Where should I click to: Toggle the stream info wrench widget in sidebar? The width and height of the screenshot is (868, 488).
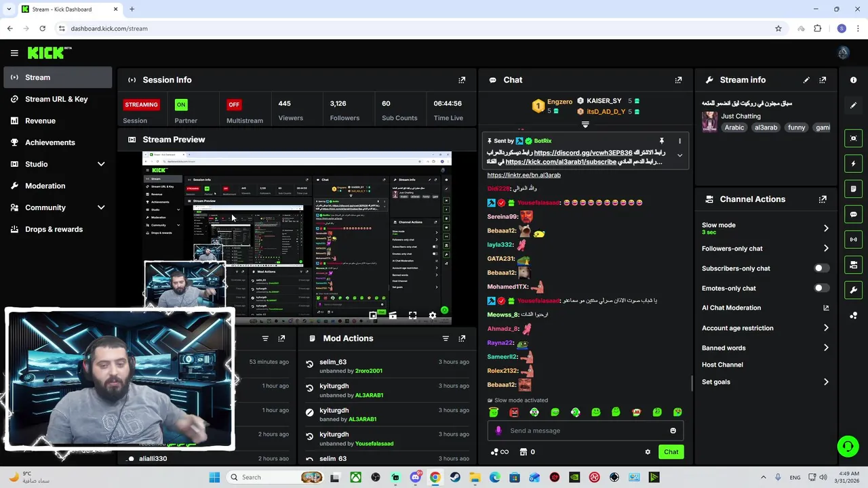pyautogui.click(x=853, y=290)
